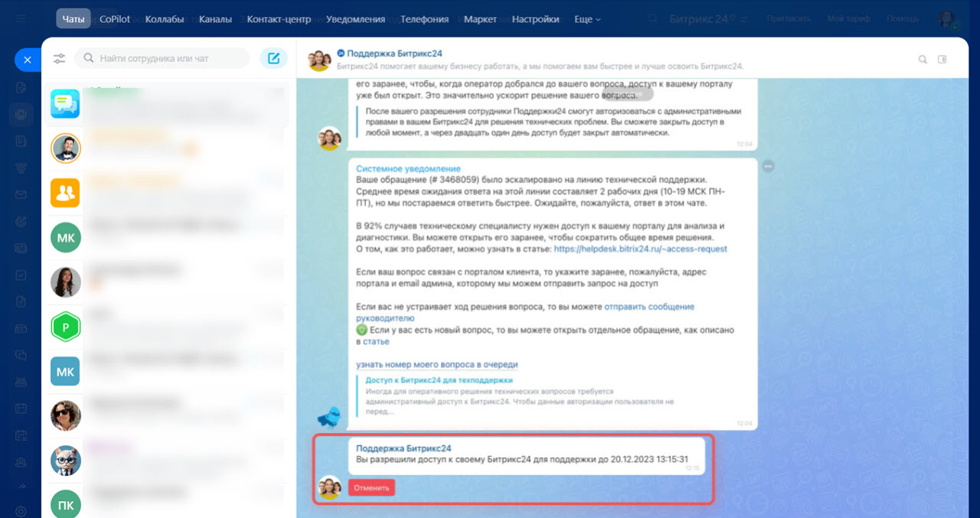980x518 pixels.
Task: Open the message actions three-dot menu
Action: 768,166
